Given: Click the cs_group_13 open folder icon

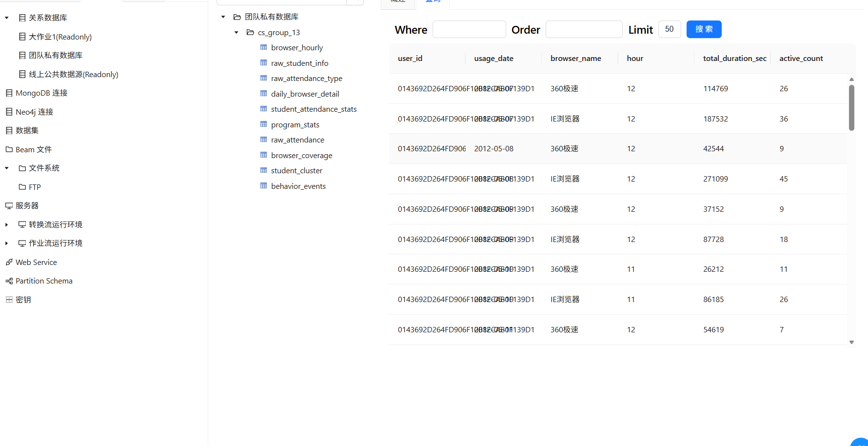Looking at the screenshot, I should pos(250,32).
